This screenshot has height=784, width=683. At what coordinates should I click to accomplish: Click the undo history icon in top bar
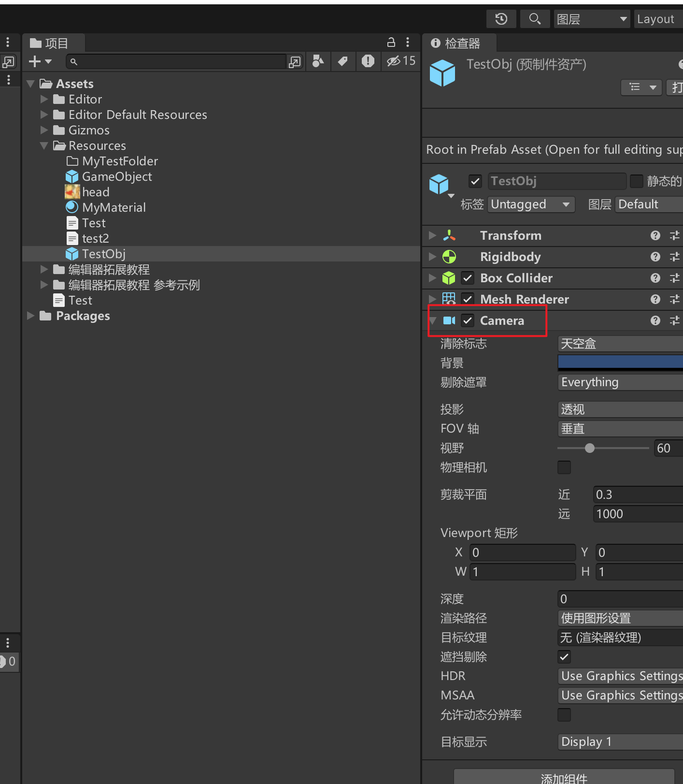coord(501,19)
